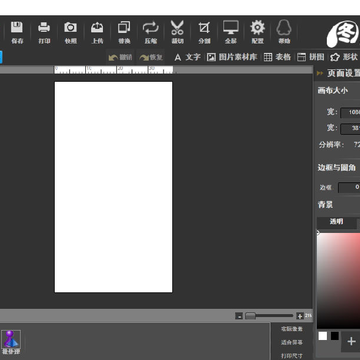Click the white canvas page
This screenshot has height=360, width=360.
pos(114,187)
